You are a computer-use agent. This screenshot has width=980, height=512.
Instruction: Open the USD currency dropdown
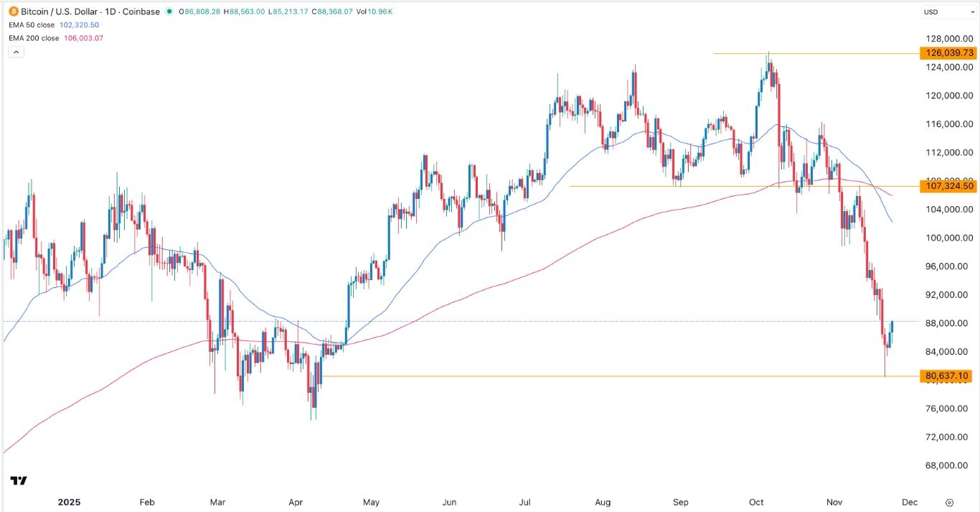[x=947, y=11]
